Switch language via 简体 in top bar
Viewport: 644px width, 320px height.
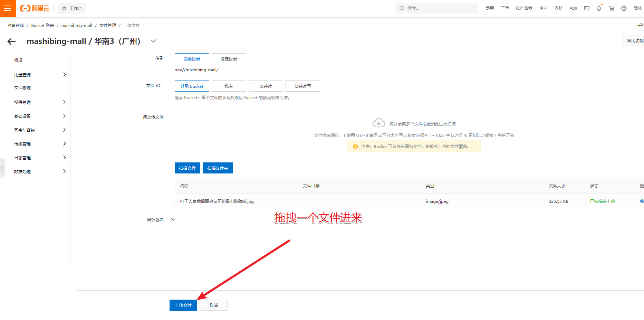click(638, 8)
